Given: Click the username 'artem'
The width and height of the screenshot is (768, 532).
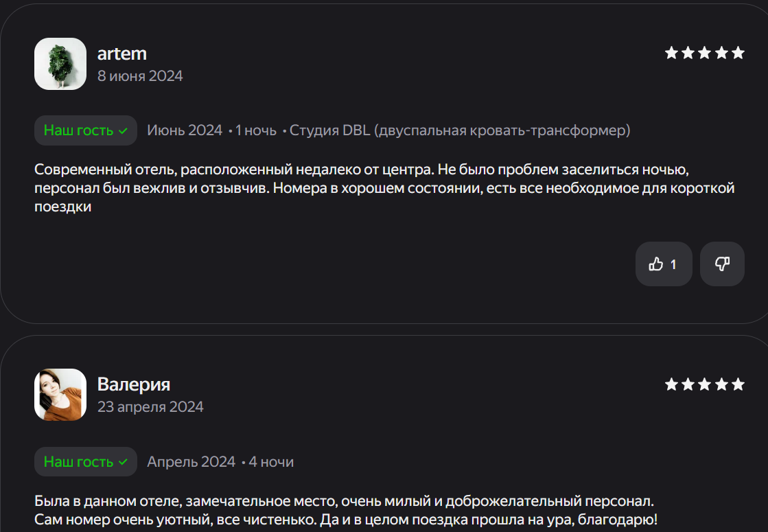Looking at the screenshot, I should pyautogui.click(x=122, y=54).
